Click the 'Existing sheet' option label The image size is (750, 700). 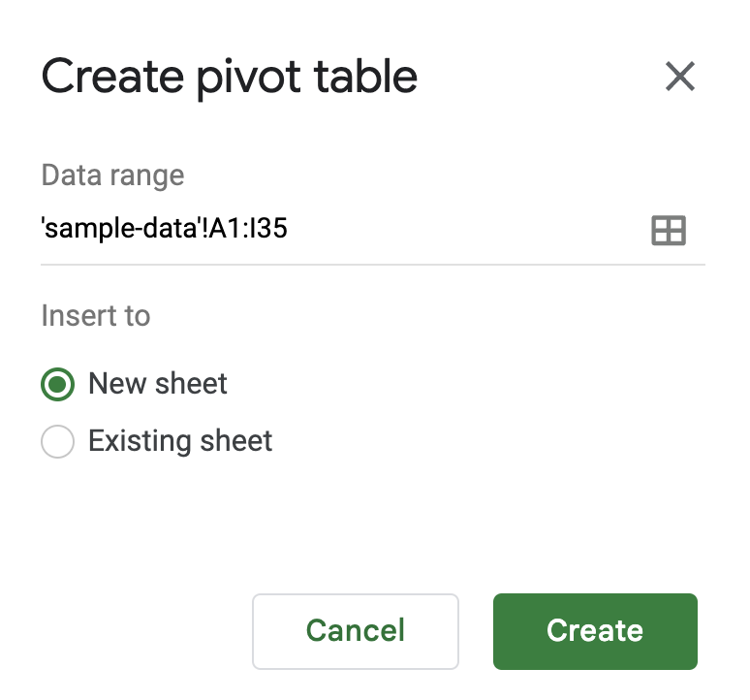[x=180, y=441]
